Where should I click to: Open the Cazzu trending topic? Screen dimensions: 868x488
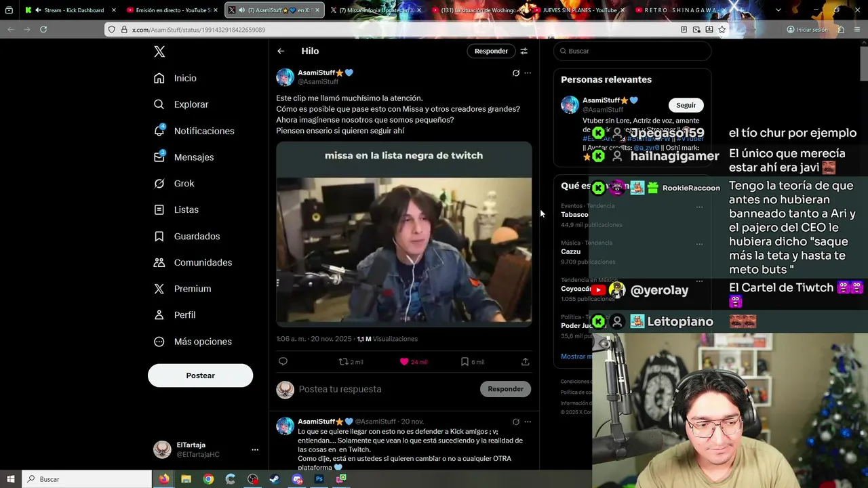coord(570,251)
